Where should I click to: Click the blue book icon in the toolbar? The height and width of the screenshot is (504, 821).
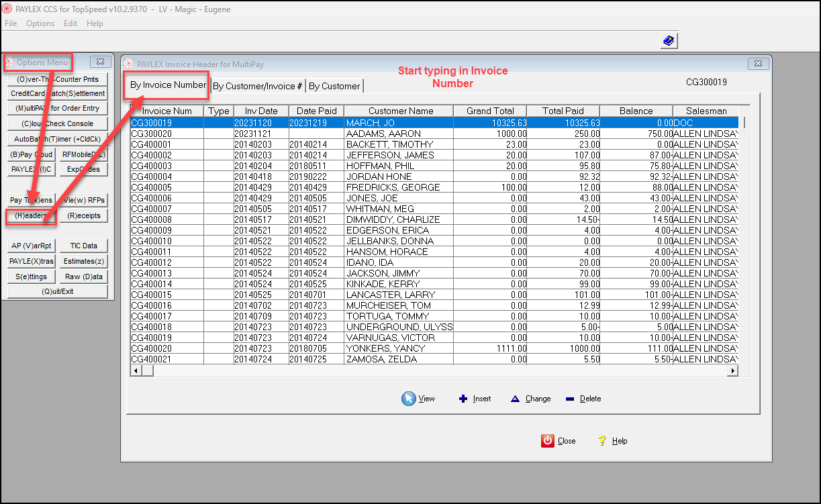click(669, 41)
